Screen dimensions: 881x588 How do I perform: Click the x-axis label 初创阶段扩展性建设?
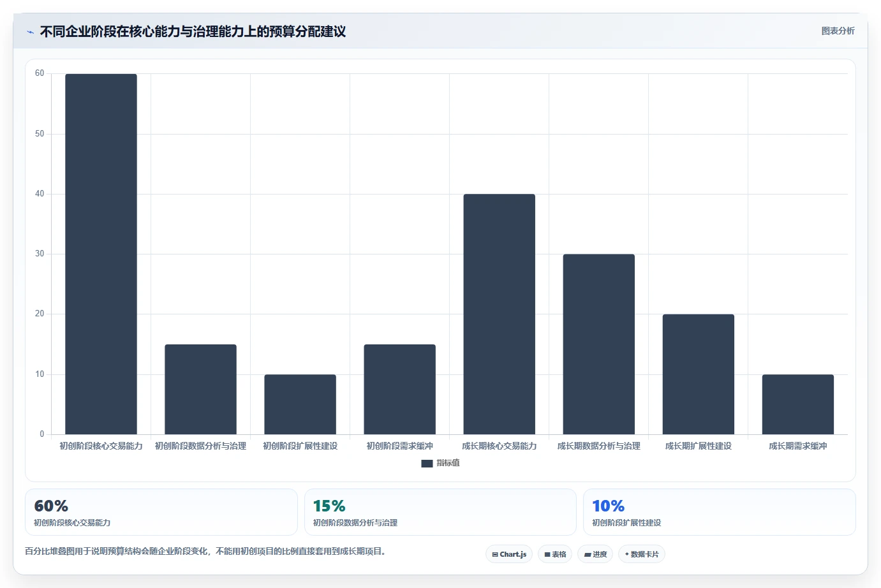(300, 446)
